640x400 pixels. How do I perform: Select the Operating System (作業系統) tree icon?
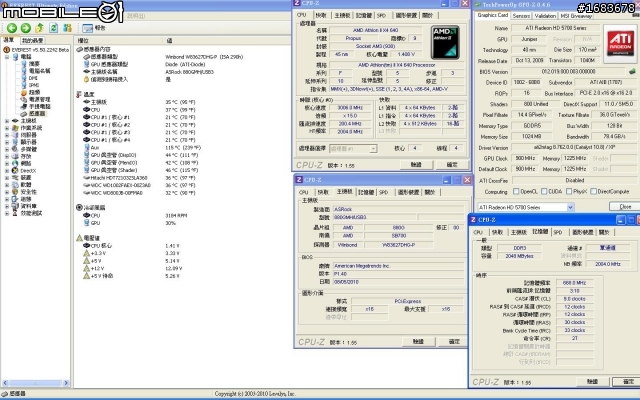16,128
